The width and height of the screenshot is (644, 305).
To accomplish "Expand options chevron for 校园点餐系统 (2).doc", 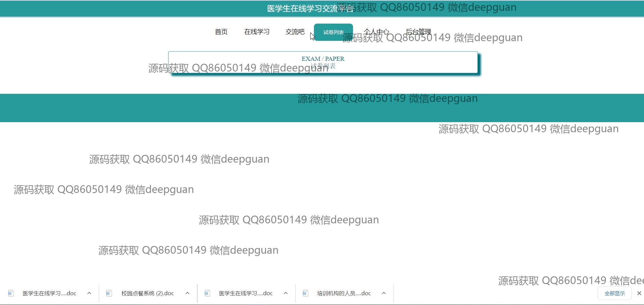I will 187,293.
